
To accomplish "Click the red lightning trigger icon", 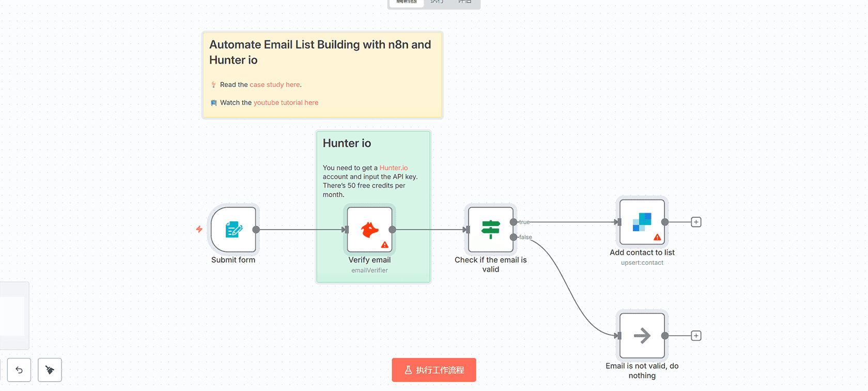I will [199, 229].
